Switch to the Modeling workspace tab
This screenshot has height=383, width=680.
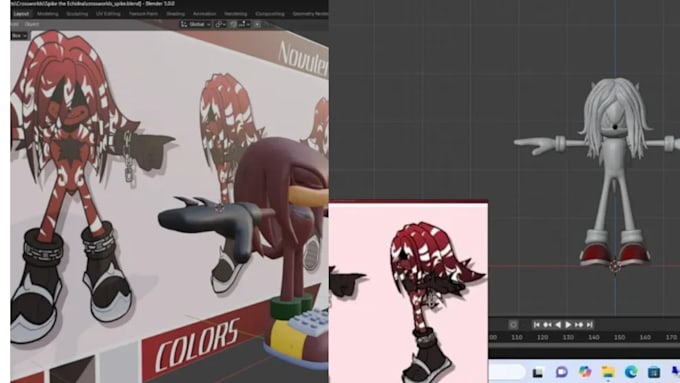48,14
